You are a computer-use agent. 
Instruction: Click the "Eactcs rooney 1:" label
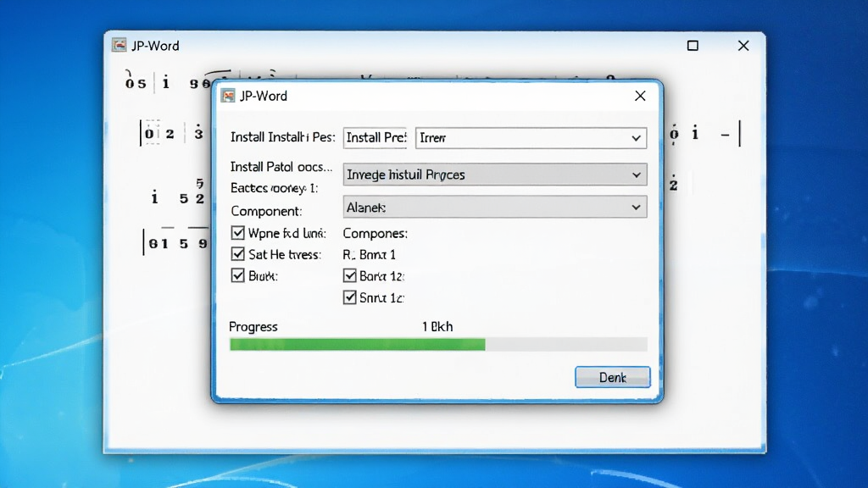point(274,188)
